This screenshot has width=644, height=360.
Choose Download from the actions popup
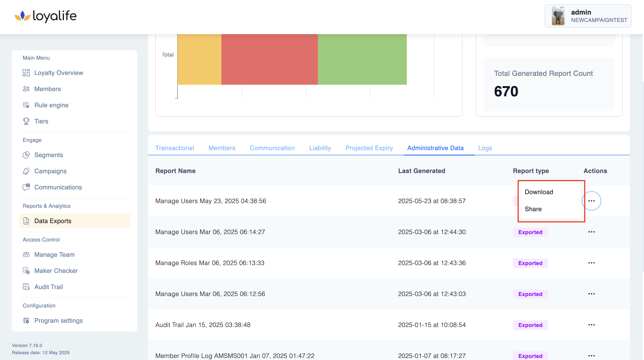(x=539, y=192)
